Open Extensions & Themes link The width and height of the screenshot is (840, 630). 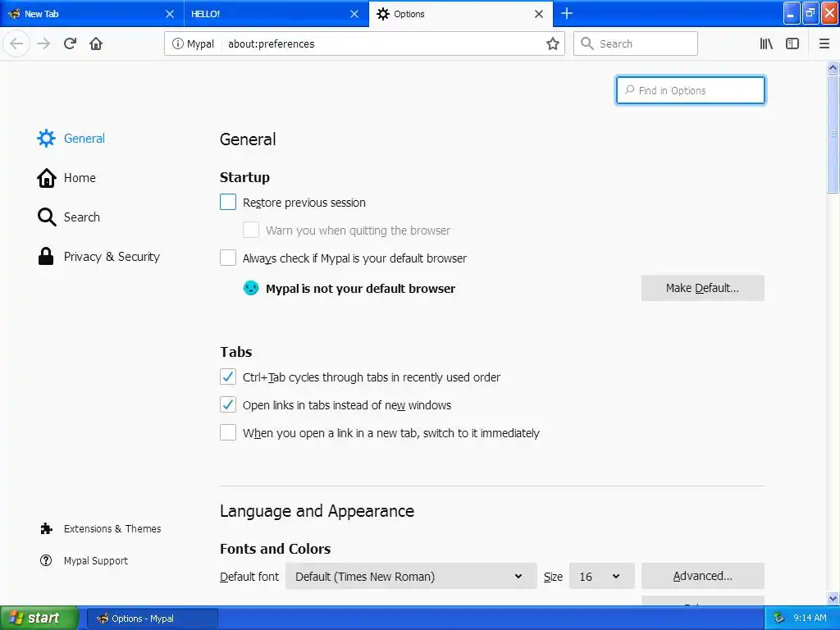pos(112,529)
